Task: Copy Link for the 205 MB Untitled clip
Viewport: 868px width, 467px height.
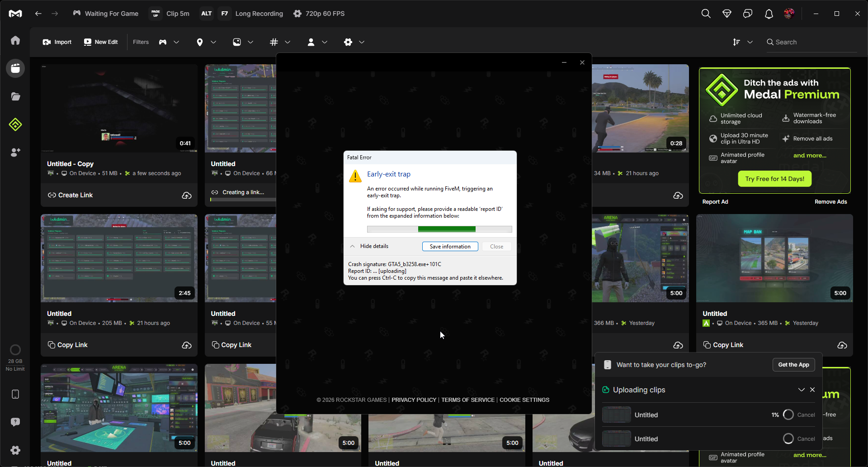Action: tap(68, 345)
